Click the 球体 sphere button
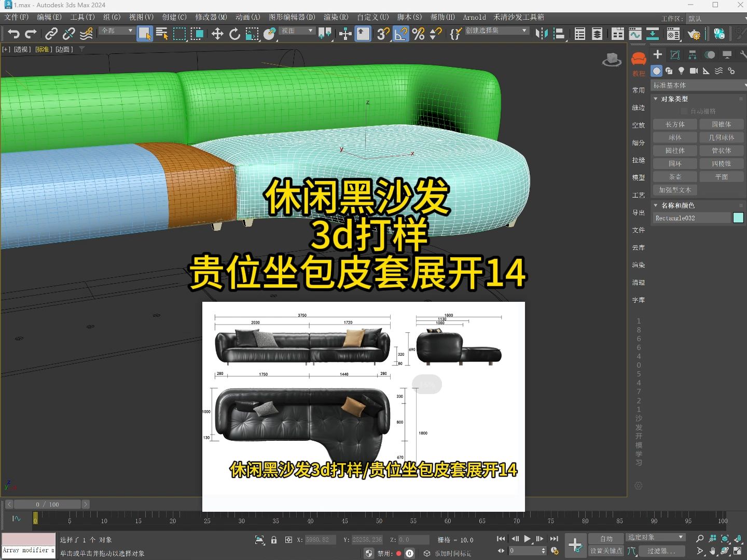 (675, 137)
